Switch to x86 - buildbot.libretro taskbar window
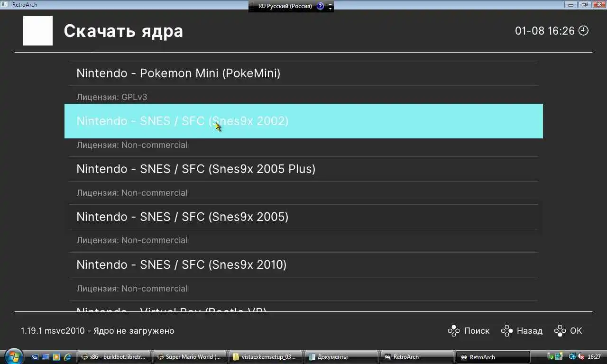The width and height of the screenshot is (607, 364). point(114,357)
